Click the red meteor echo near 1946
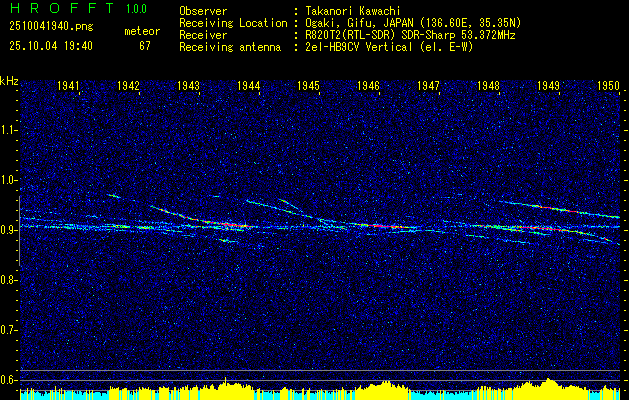This screenshot has width=629, height=400. tap(387, 226)
